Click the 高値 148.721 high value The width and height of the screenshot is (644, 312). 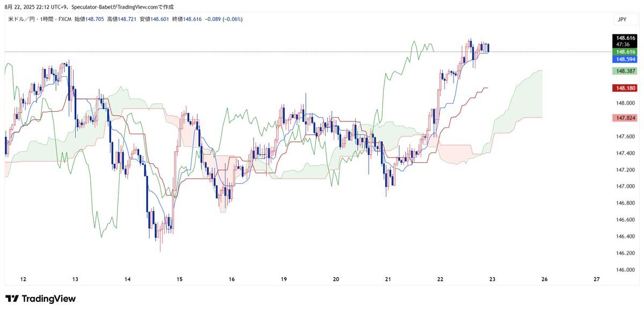120,19
